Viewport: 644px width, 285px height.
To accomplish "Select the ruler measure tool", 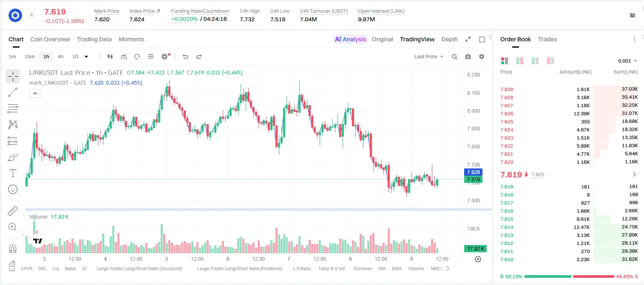I will point(13,211).
